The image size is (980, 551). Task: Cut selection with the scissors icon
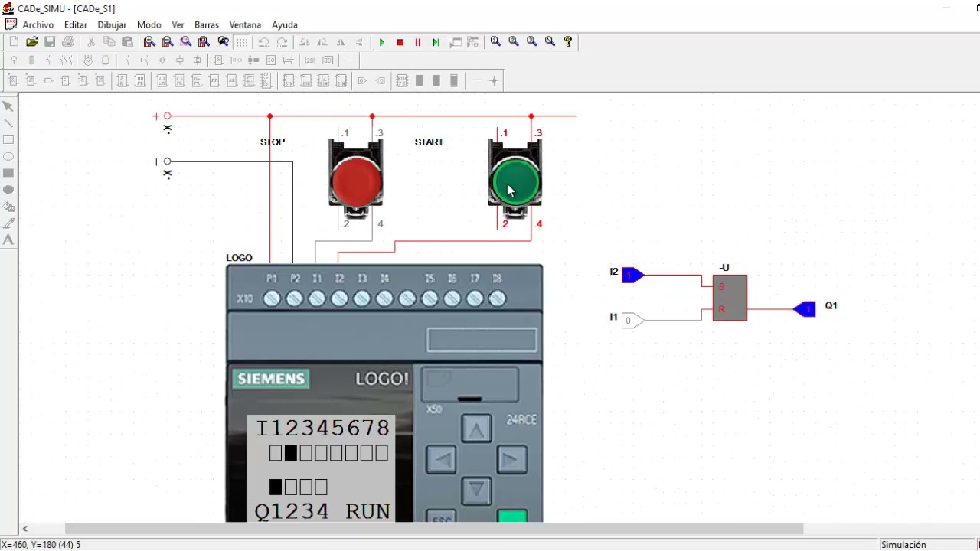point(91,42)
